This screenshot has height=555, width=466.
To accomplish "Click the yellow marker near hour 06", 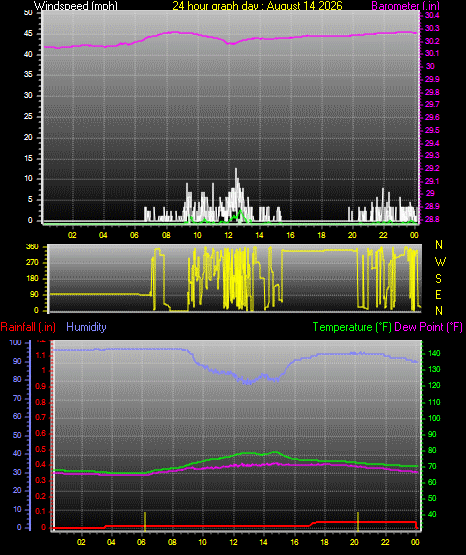I will coord(145,521).
